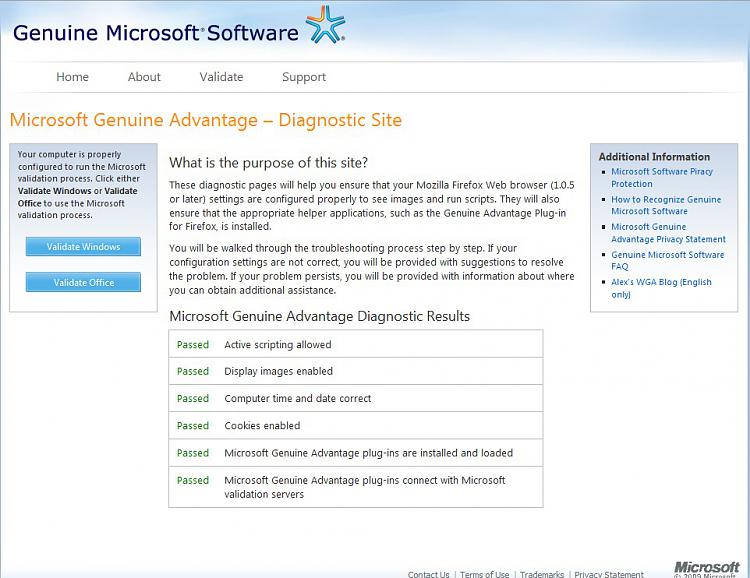Open Genuine Microsoft Software FAQ link
Viewport: 750px width, 578px height.
[667, 261]
